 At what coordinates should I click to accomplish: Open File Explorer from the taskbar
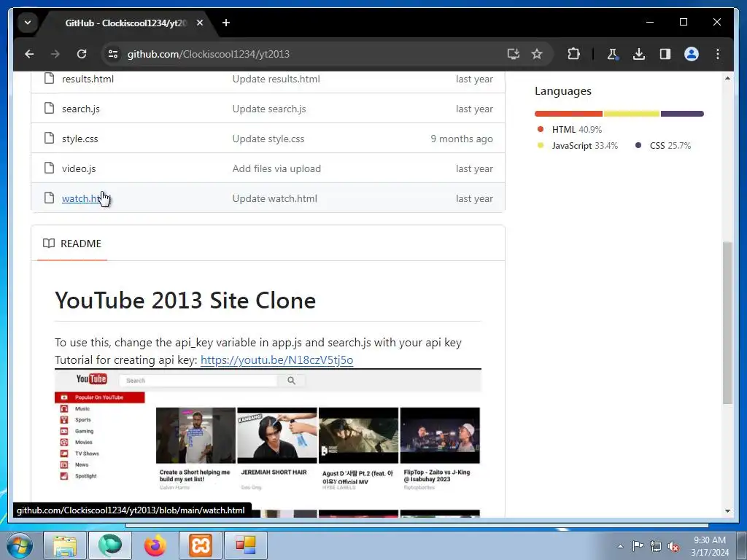65,545
